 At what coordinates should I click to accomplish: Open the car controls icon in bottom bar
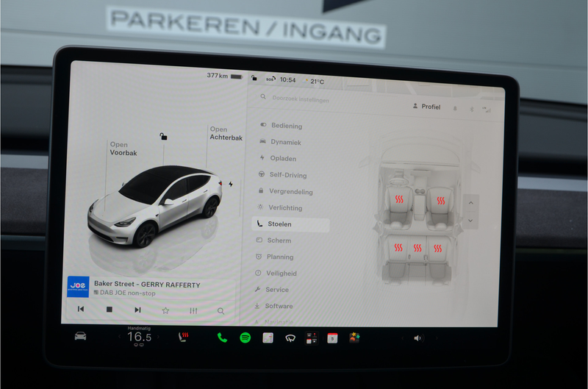(80, 336)
